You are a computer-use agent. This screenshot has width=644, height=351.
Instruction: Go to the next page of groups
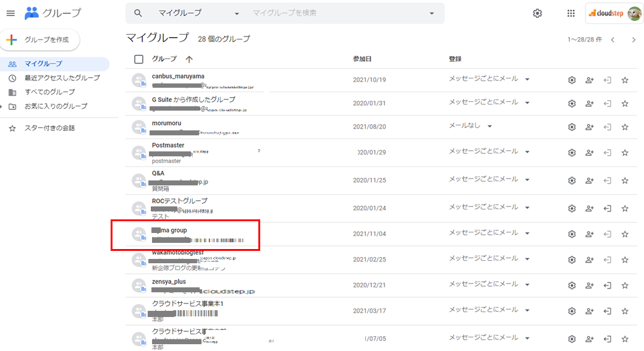(x=633, y=40)
